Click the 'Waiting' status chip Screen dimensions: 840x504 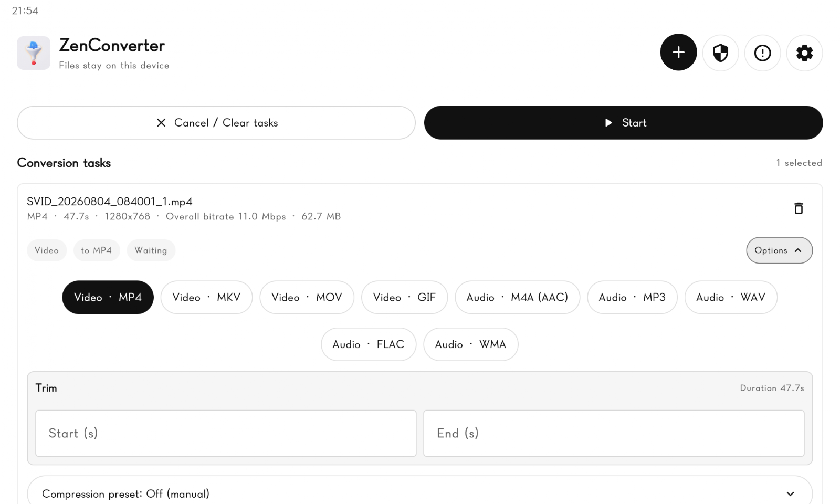pos(151,250)
